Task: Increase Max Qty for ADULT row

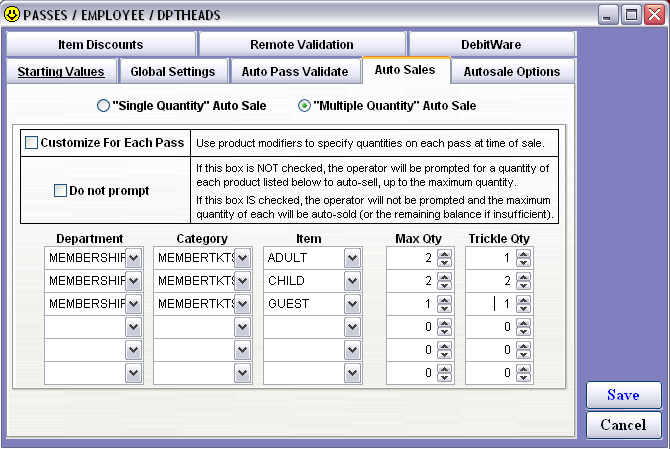Action: pyautogui.click(x=444, y=254)
